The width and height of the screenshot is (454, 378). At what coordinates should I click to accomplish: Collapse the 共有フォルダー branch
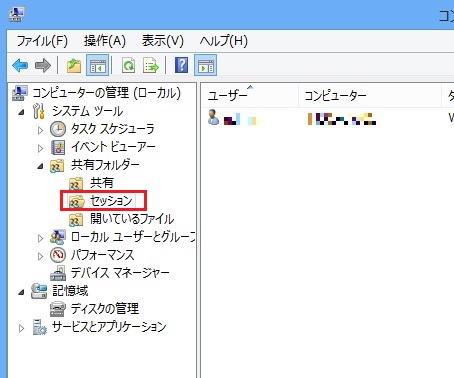40,166
